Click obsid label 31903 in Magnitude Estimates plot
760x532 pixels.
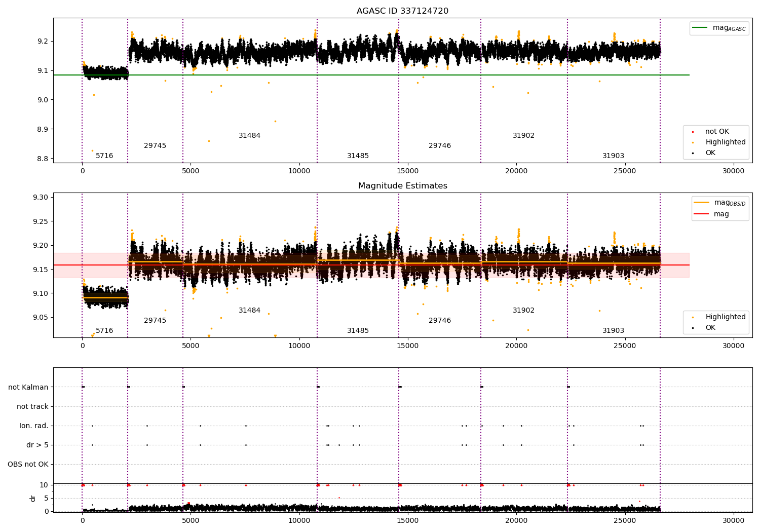[x=613, y=331]
